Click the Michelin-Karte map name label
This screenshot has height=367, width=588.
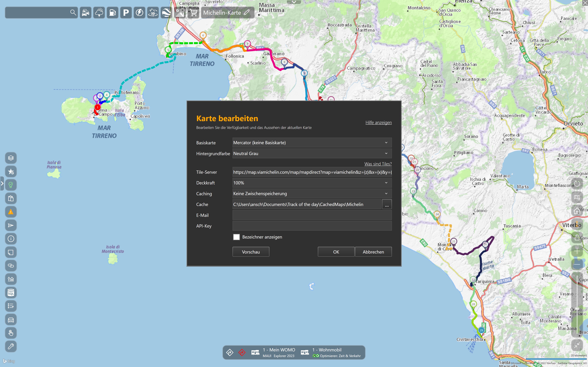(x=222, y=13)
